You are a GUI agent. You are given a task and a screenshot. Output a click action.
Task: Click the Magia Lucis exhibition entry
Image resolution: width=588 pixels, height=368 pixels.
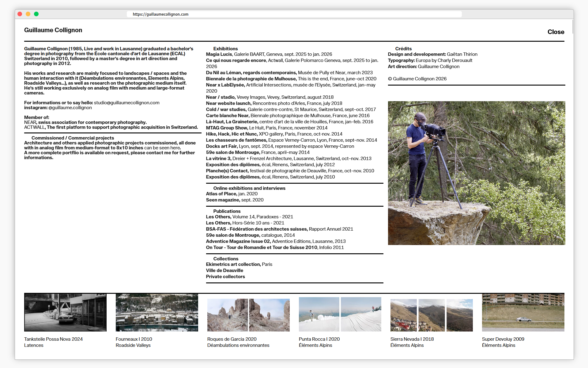[x=219, y=54]
